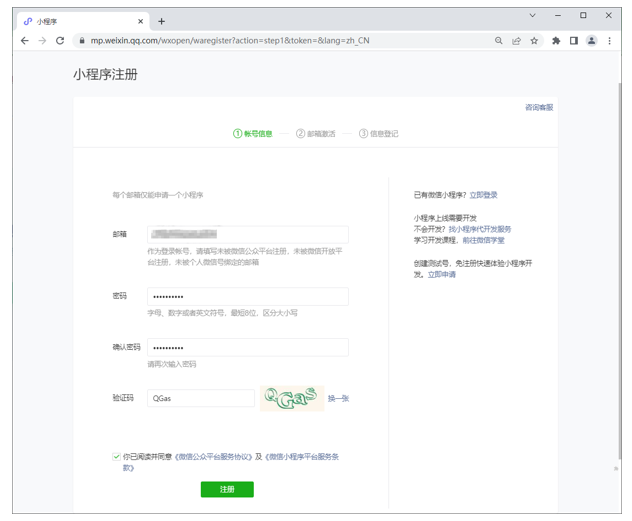Go back to the previous page
Screen dimensions: 632x521
[25, 41]
